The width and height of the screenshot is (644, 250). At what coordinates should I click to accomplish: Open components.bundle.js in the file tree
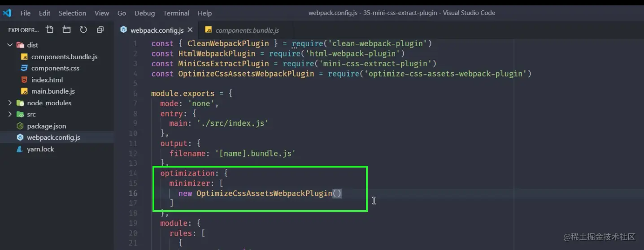coord(64,56)
